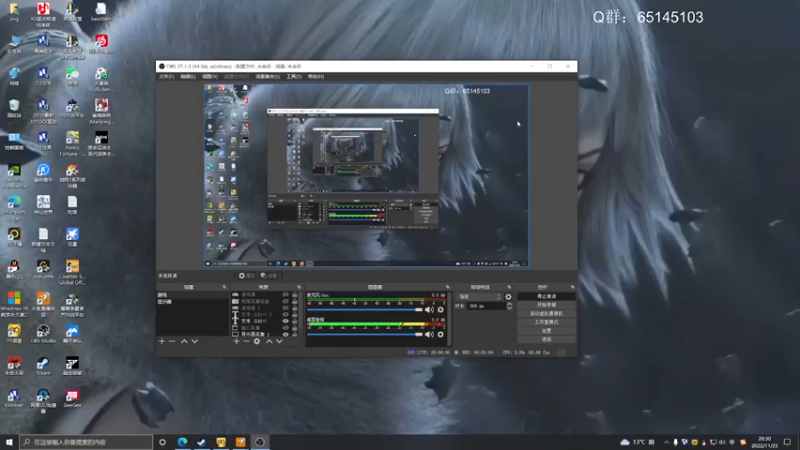Image resolution: width=800 pixels, height=450 pixels.
Task: Click the 退出 exit button
Action: click(x=546, y=339)
